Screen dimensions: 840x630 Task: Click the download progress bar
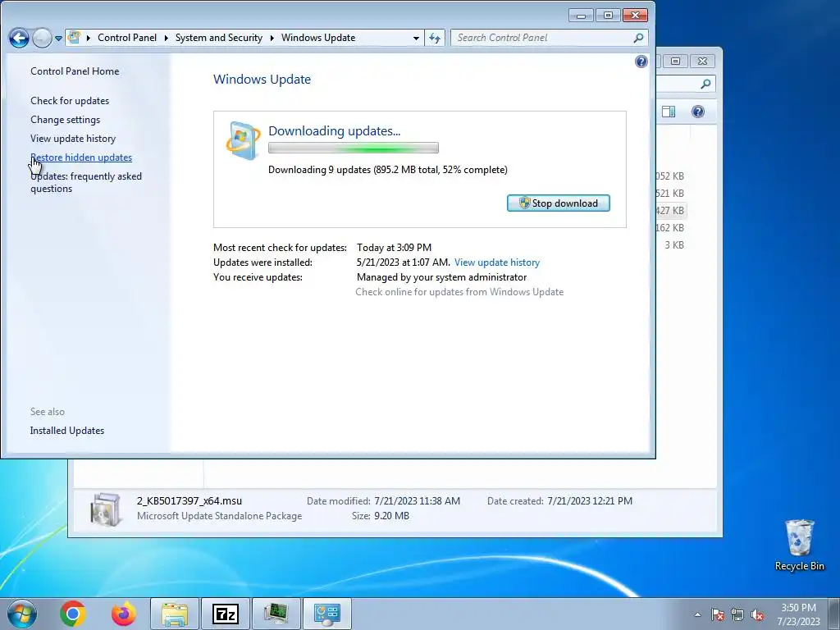tap(353, 148)
